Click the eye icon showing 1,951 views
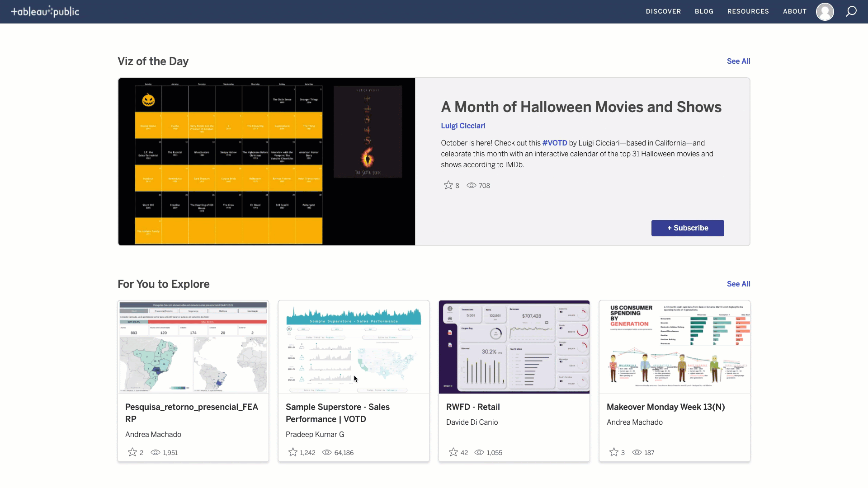868x488 pixels. point(156,452)
